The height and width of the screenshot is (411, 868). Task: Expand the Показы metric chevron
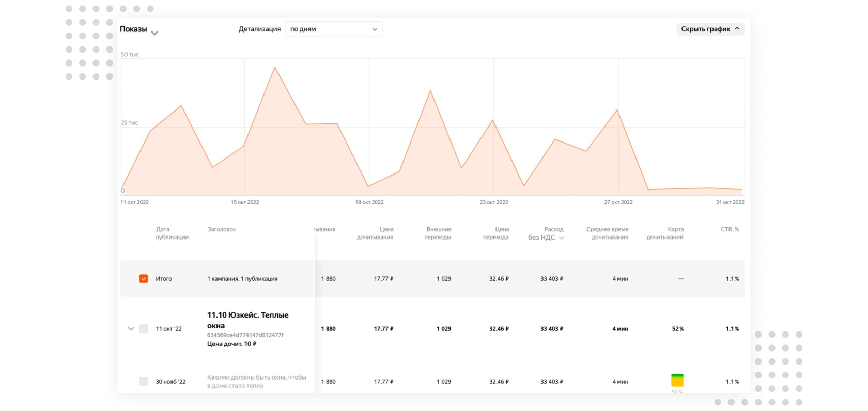point(154,33)
